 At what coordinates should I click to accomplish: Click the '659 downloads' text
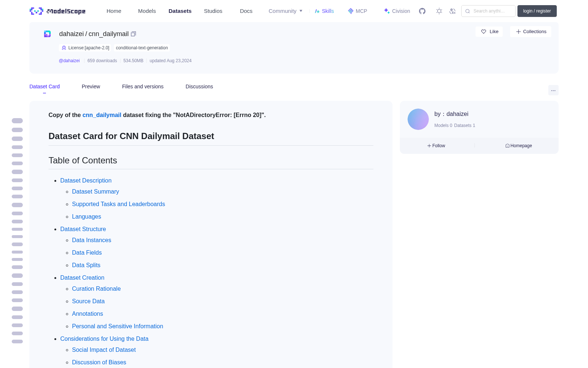tap(102, 61)
